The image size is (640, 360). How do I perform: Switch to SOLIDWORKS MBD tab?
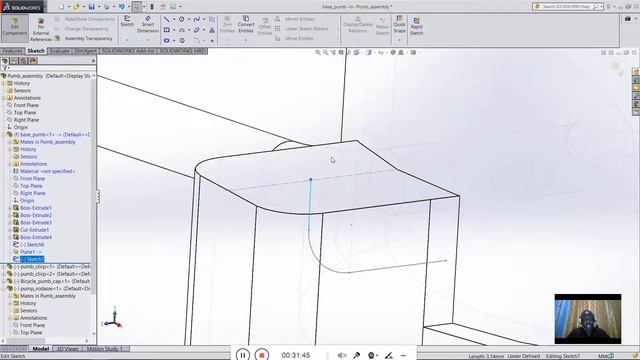182,51
